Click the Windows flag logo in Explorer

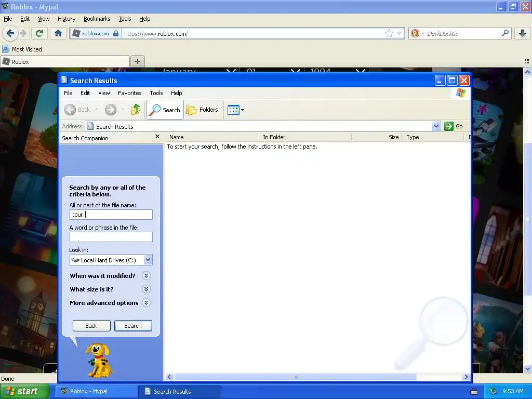pos(461,92)
